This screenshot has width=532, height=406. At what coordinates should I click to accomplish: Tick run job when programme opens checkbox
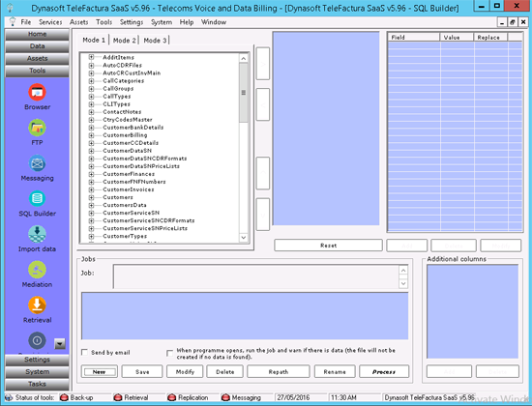169,353
